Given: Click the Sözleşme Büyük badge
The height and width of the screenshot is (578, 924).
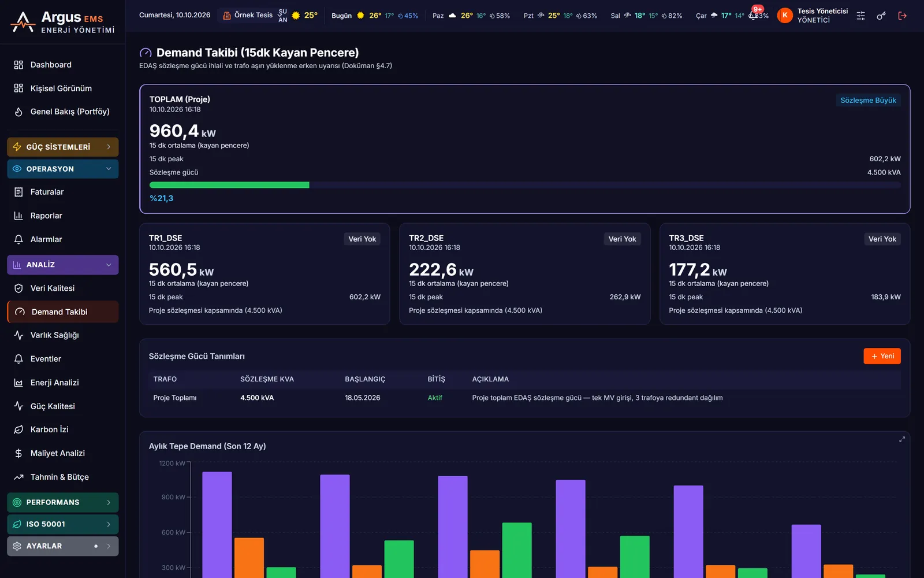Looking at the screenshot, I should (x=868, y=100).
